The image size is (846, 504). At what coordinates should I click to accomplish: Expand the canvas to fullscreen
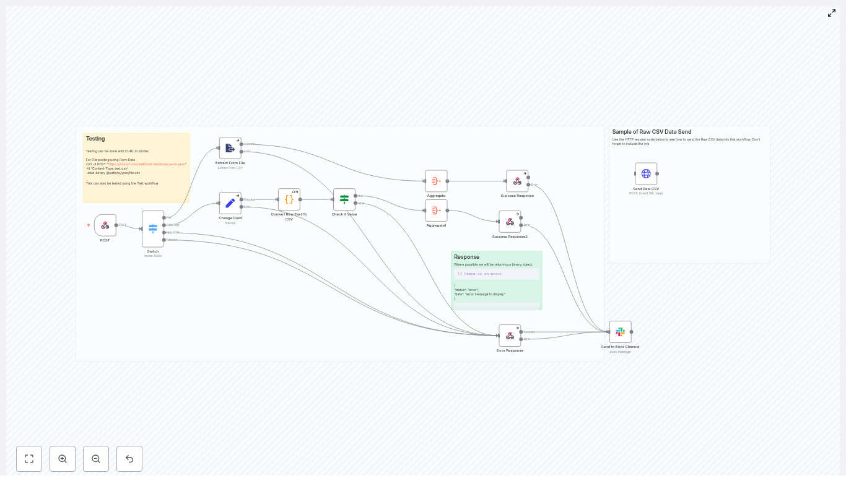click(832, 13)
